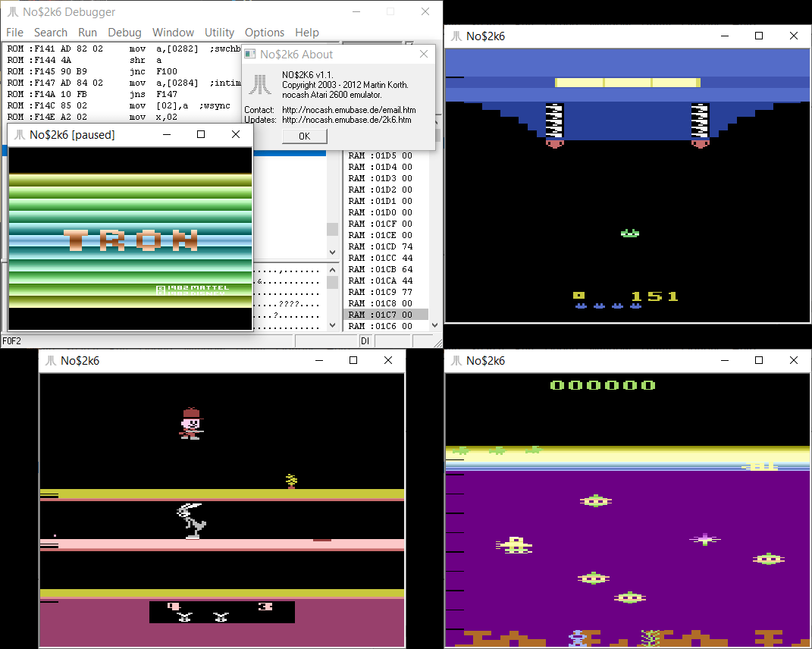Select the ROM :F141 disassembly line
This screenshot has width=812, height=649.
(124, 49)
